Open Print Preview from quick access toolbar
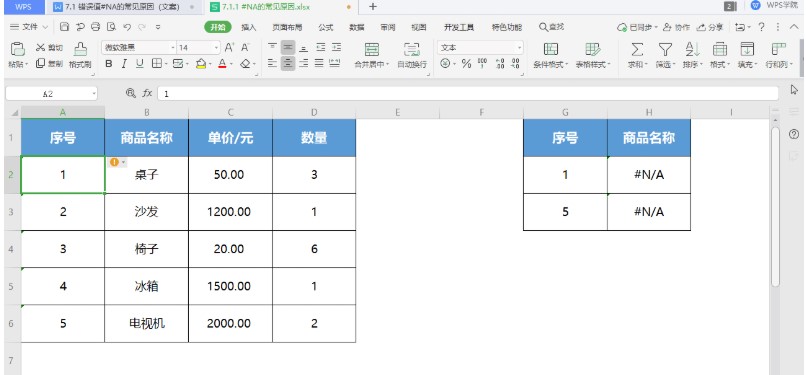The height and width of the screenshot is (375, 806). pos(111,27)
